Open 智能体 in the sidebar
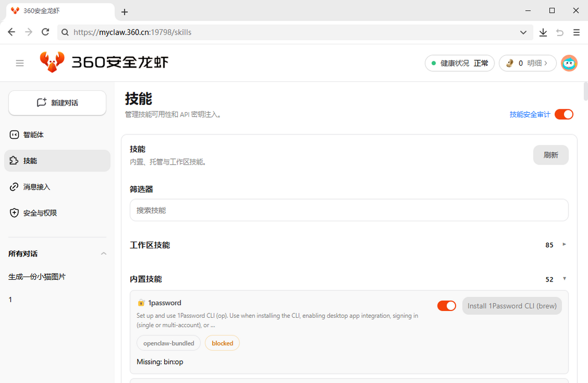The height and width of the screenshot is (383, 588). coord(34,134)
